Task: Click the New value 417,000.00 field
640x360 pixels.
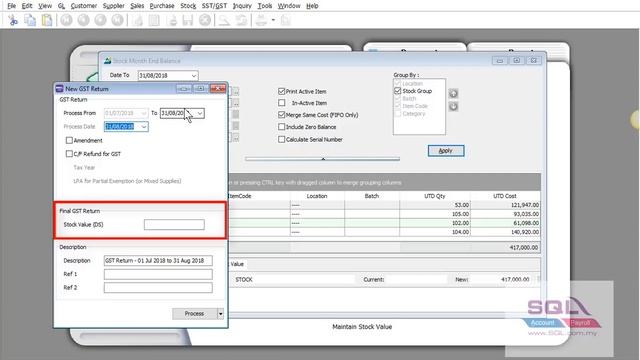Action: coord(502,279)
